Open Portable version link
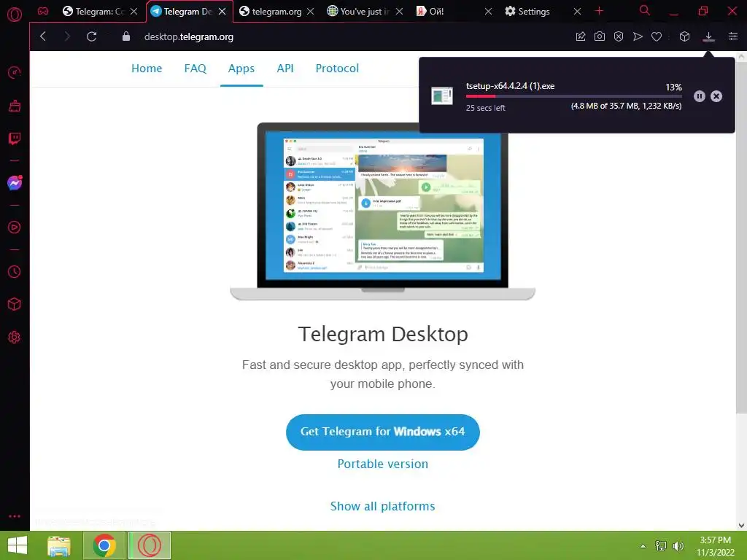This screenshot has width=747, height=560. tap(382, 464)
